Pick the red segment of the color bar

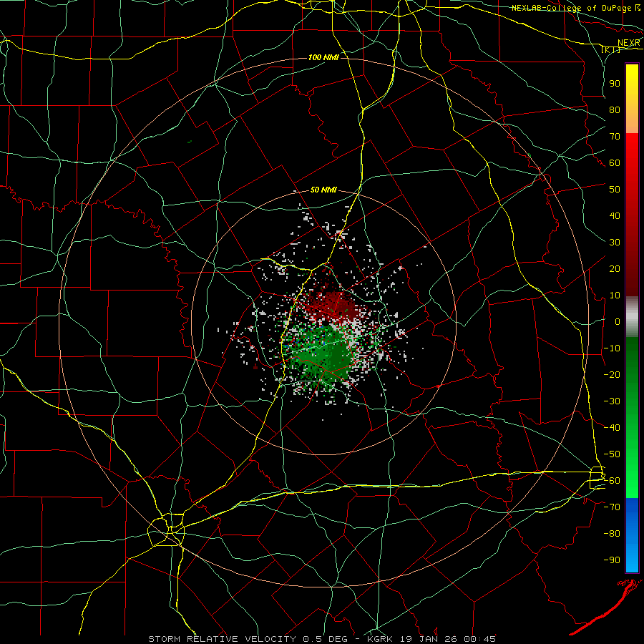point(632,215)
